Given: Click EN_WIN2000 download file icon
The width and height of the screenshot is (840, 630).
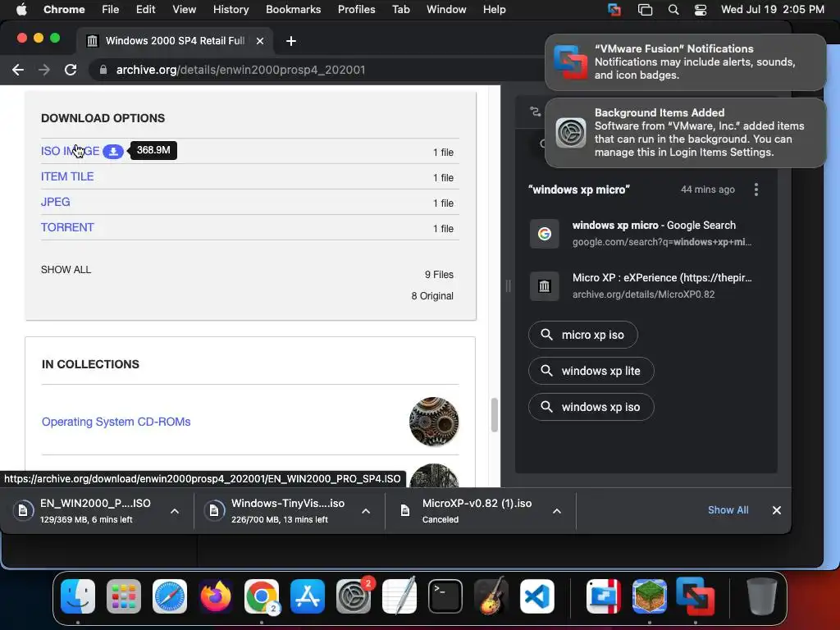Looking at the screenshot, I should pyautogui.click(x=23, y=510).
